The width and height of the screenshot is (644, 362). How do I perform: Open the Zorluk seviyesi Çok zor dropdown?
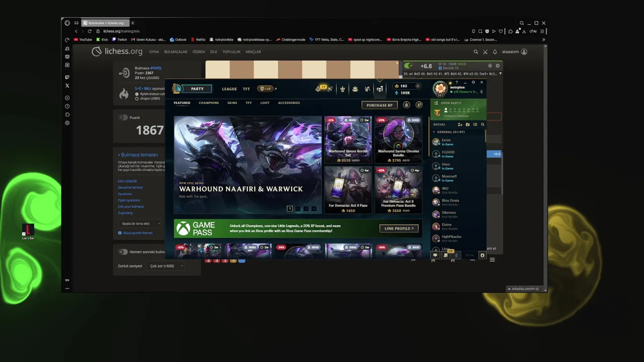coord(165,266)
